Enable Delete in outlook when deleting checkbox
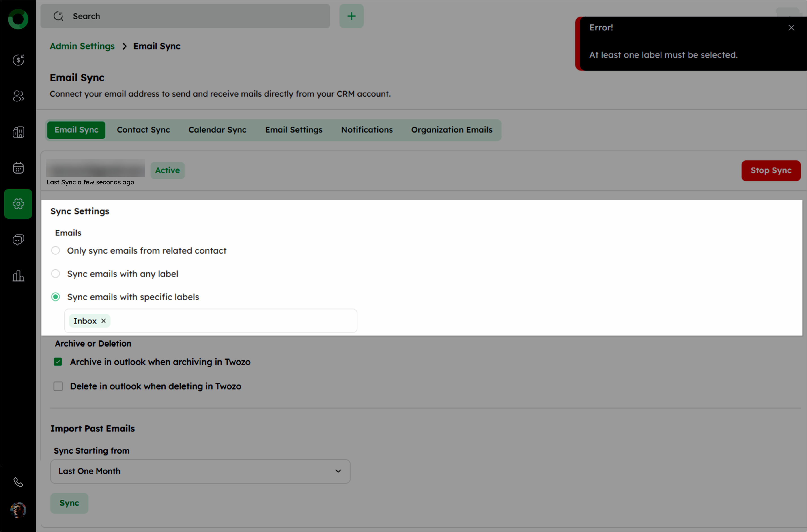807x532 pixels. (58, 386)
